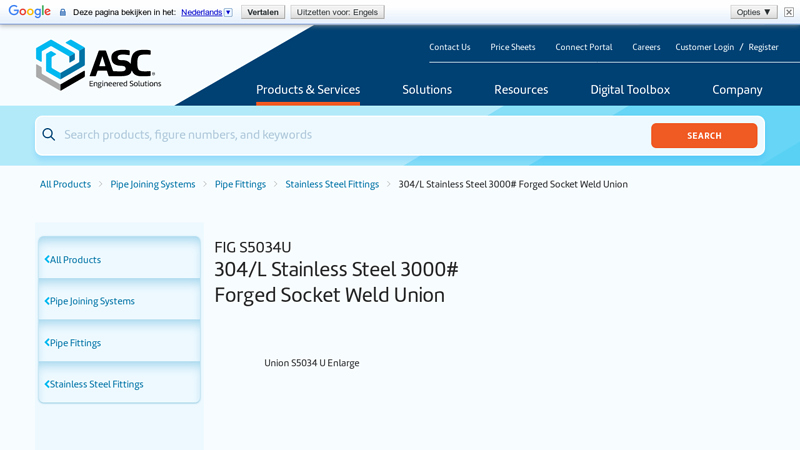
Task: Go to All Products breadcrumb
Action: pyautogui.click(x=65, y=184)
